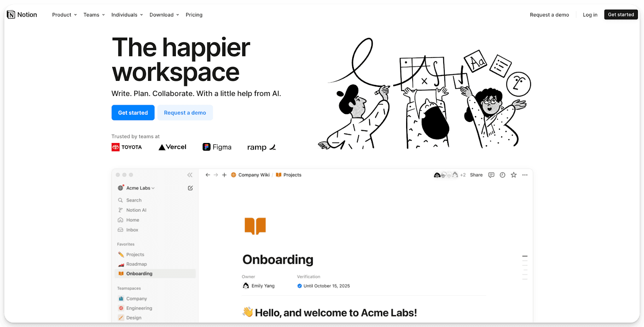This screenshot has height=327, width=644.
Task: Click the blue Get started button
Action: (133, 113)
